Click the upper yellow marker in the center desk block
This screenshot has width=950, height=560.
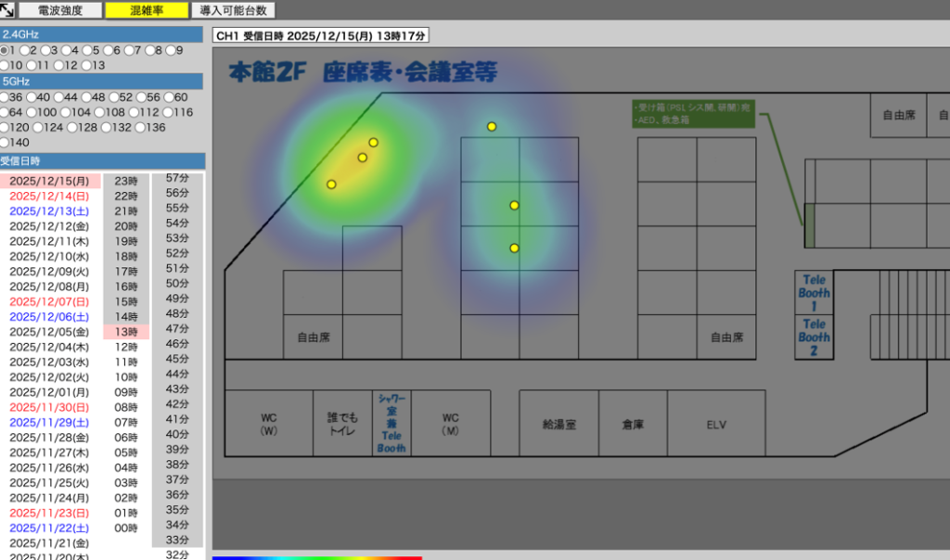pyautogui.click(x=514, y=206)
